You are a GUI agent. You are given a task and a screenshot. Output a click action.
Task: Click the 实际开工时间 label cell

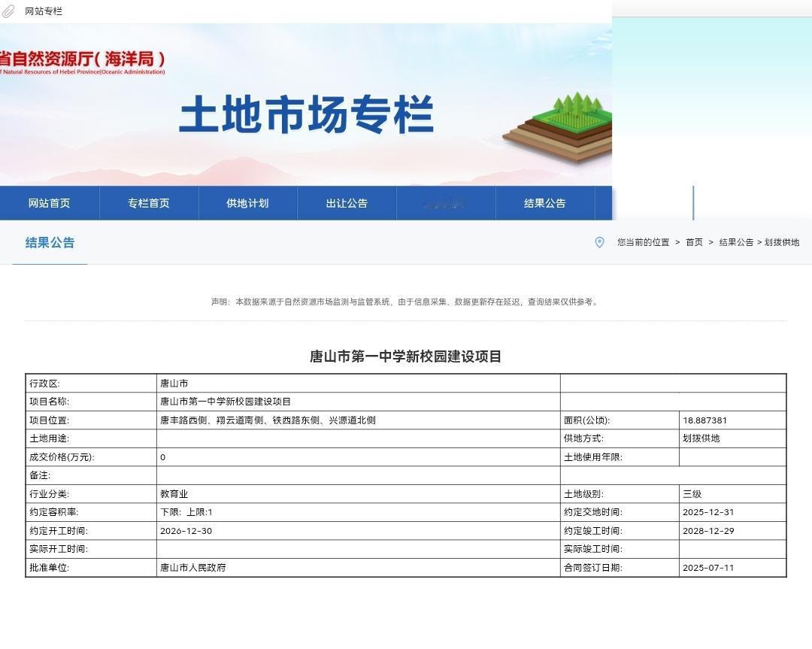(x=91, y=548)
